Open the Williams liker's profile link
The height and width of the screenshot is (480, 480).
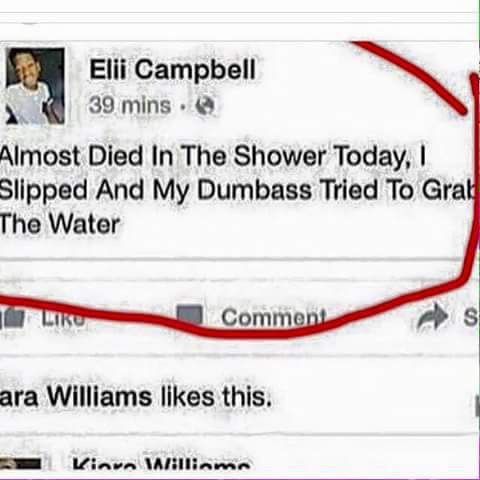76,396
